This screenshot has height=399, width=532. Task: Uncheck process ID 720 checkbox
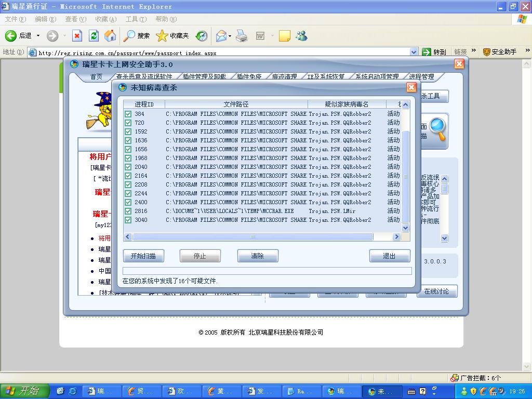click(128, 123)
